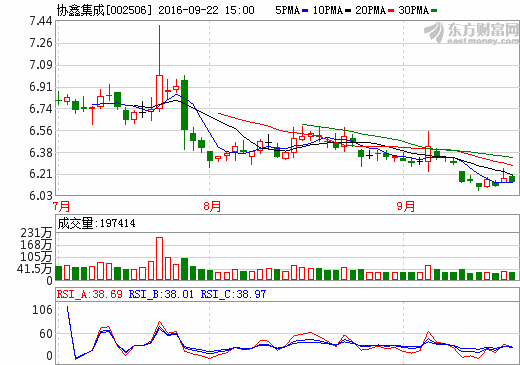Select the 10PMA legend label
The height and width of the screenshot is (365, 520).
click(x=328, y=10)
